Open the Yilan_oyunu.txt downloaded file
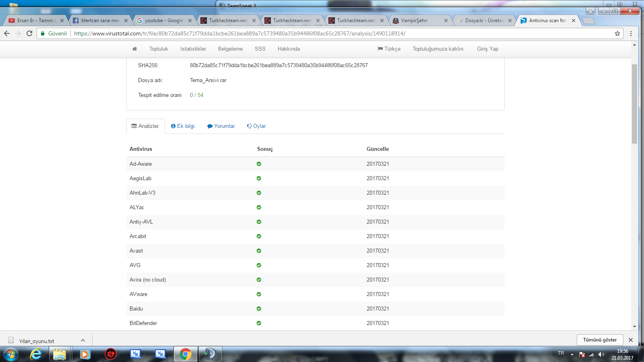 (37, 341)
